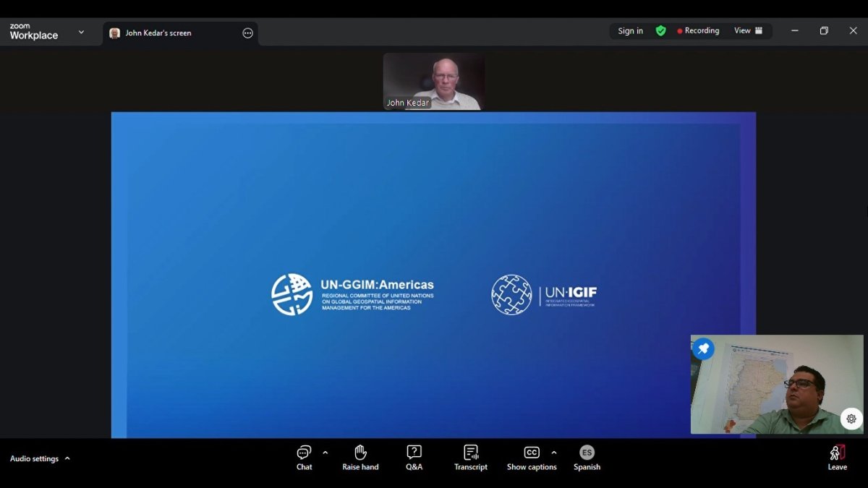The height and width of the screenshot is (488, 868).
Task: Open the Transcript panel
Action: 471,458
